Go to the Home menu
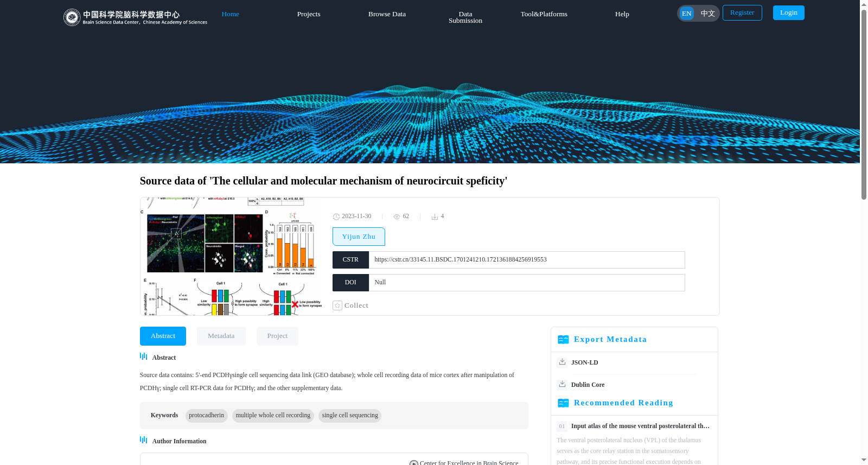 click(x=230, y=14)
